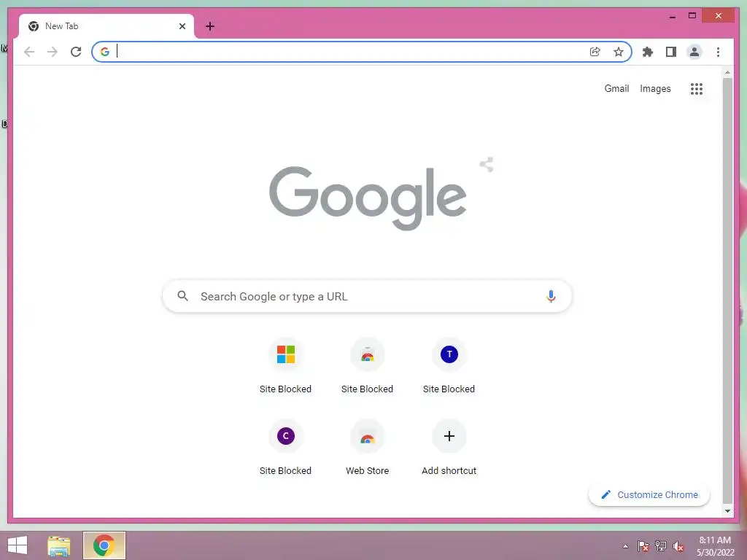Click the Google logo

368,198
